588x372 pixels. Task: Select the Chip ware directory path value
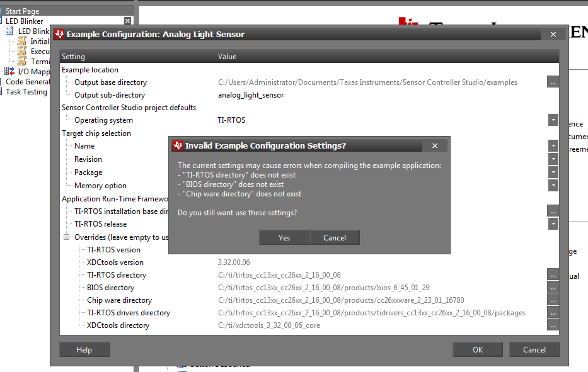(x=341, y=300)
